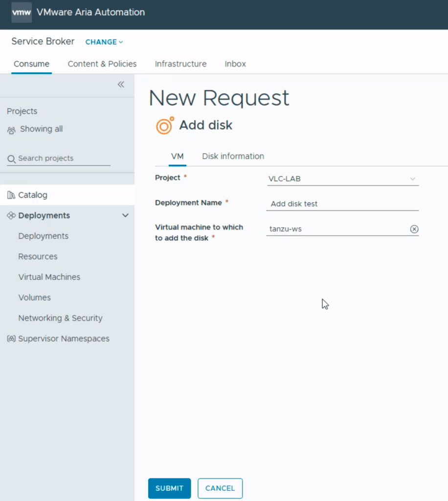Click the Showing all projects people icon

12,130
